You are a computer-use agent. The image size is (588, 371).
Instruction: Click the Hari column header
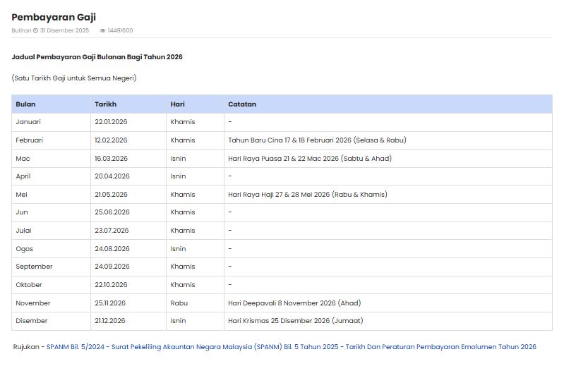(x=177, y=104)
